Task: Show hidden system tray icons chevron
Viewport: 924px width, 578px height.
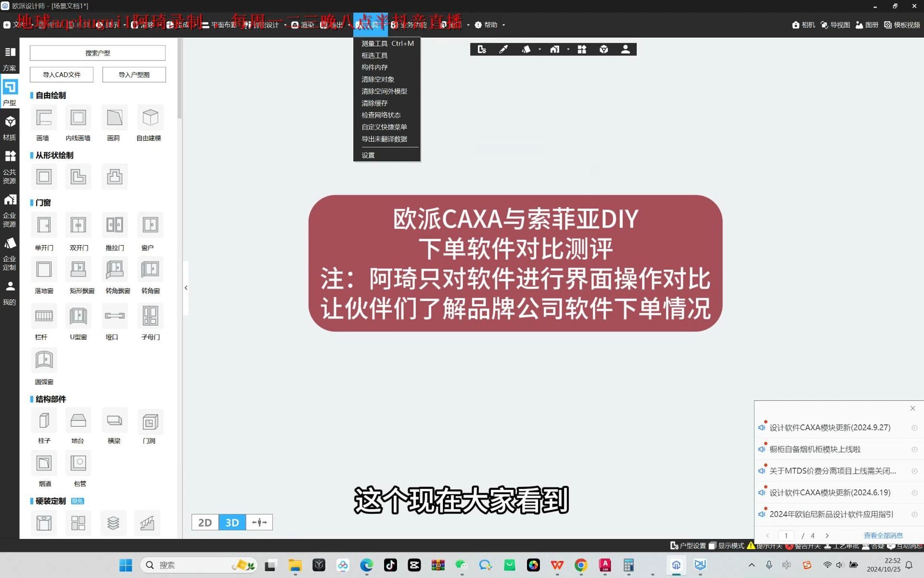Action: coord(752,565)
